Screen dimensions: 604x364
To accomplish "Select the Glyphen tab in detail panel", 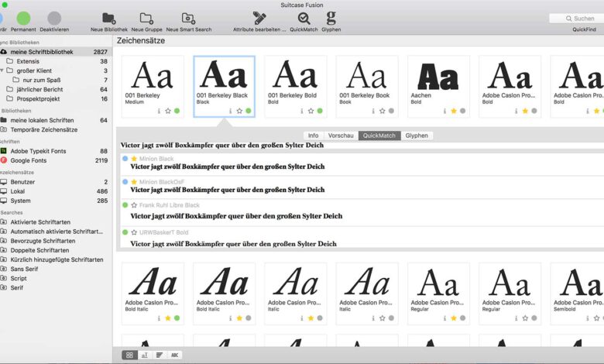I will 417,136.
